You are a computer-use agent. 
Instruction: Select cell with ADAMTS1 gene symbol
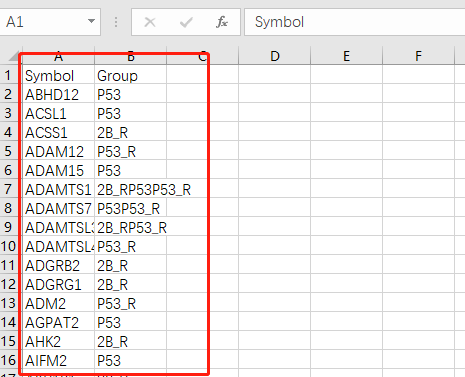click(58, 190)
